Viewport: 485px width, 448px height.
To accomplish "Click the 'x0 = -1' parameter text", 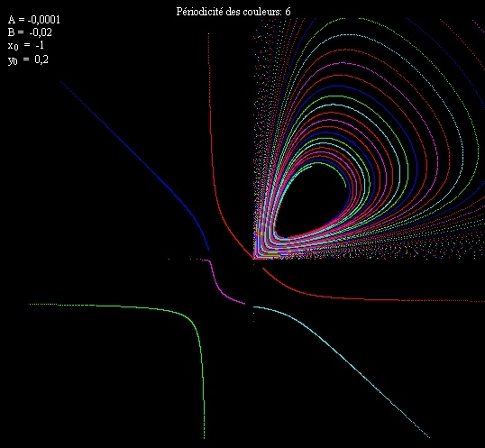I will 25,45.
